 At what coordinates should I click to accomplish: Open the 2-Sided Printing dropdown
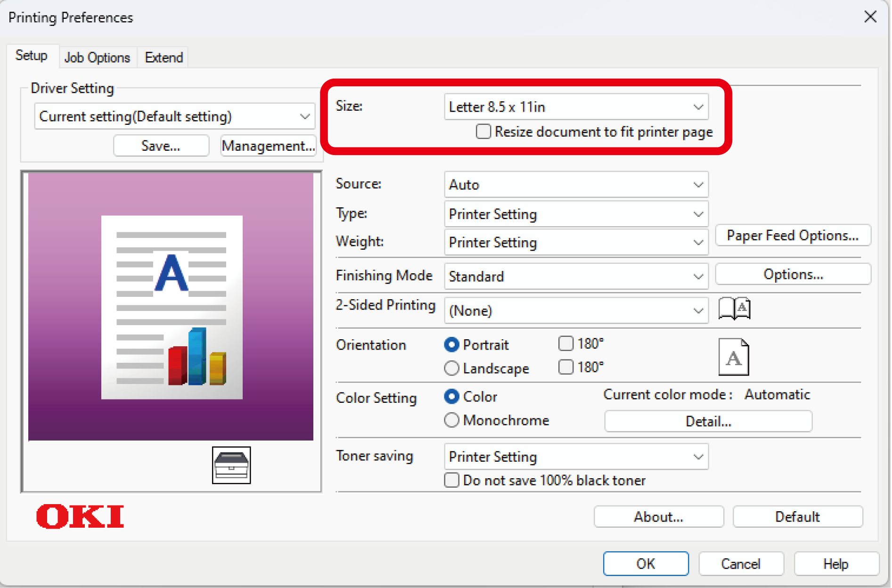[576, 310]
